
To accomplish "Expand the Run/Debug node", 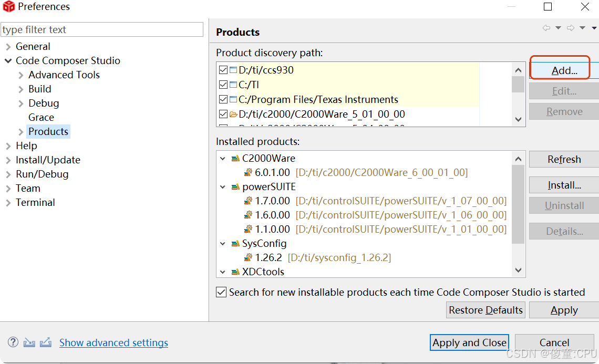I will pyautogui.click(x=8, y=174).
